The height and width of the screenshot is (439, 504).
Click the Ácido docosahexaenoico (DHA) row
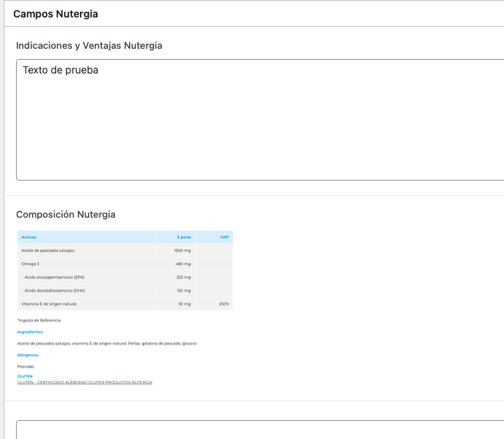tap(55, 290)
